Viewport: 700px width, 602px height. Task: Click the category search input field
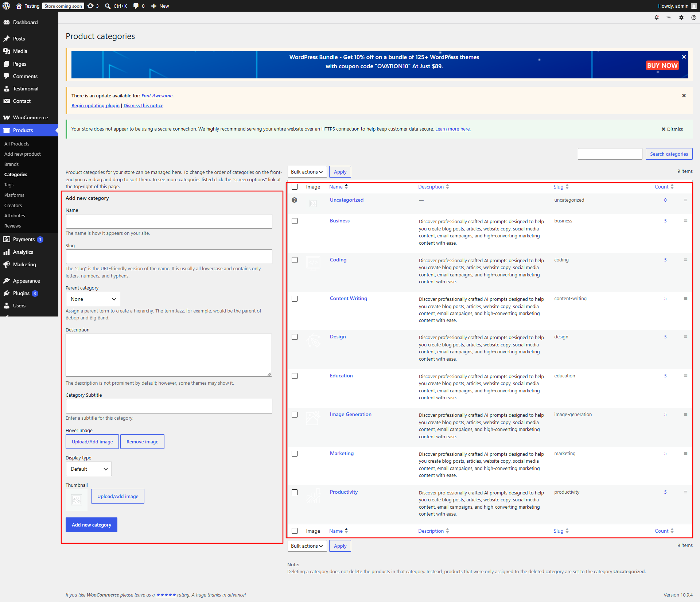(x=610, y=154)
